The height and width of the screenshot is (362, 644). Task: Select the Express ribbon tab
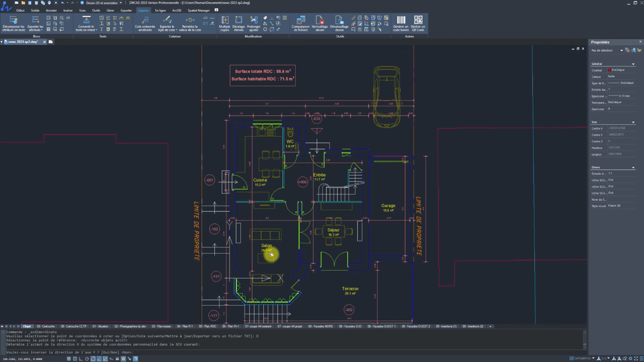[143, 10]
